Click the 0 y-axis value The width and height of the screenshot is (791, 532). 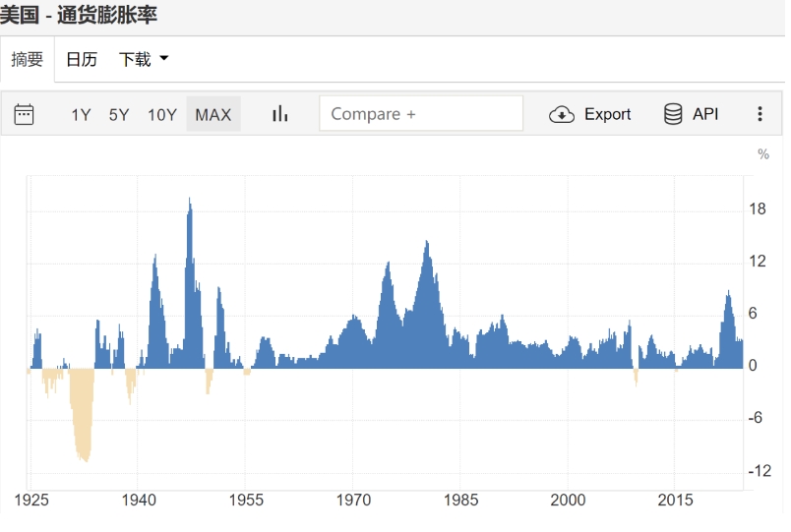[x=753, y=365]
